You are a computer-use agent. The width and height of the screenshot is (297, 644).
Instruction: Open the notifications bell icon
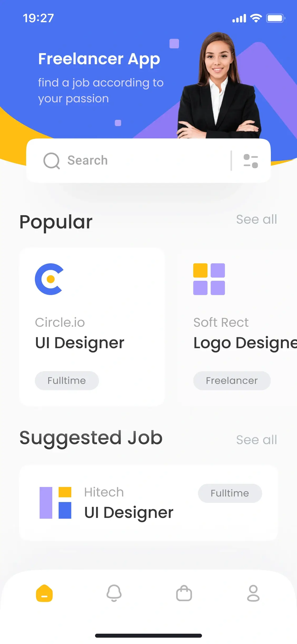[114, 593]
